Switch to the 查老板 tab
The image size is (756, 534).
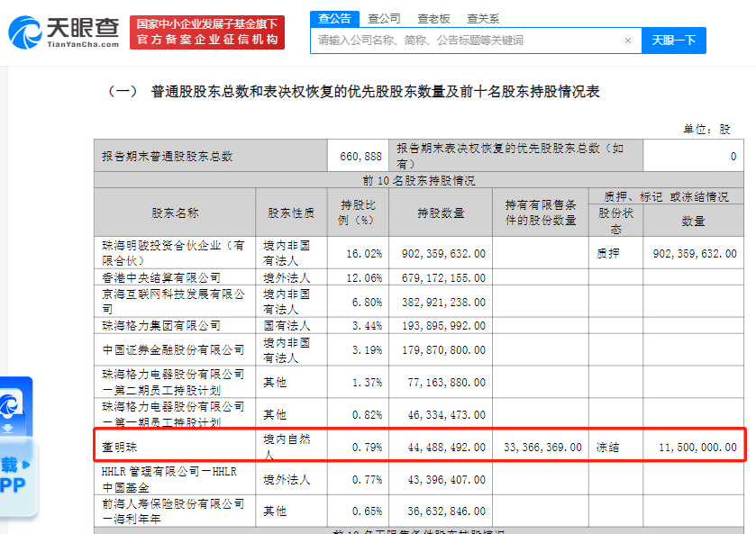(x=433, y=19)
